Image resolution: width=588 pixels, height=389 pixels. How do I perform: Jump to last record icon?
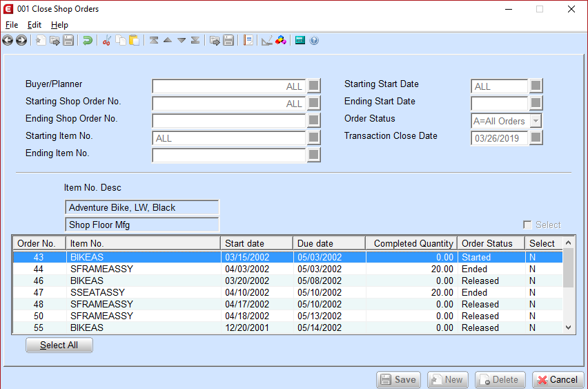[x=195, y=40]
